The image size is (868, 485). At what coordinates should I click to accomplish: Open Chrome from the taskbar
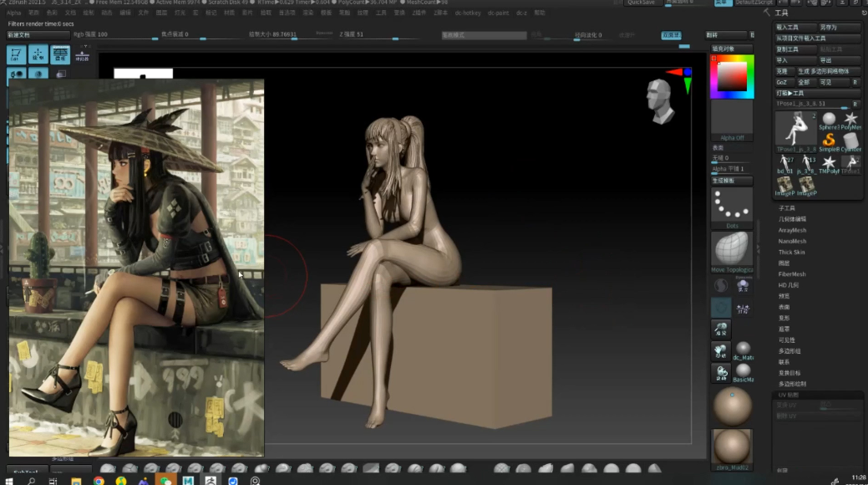tap(99, 481)
